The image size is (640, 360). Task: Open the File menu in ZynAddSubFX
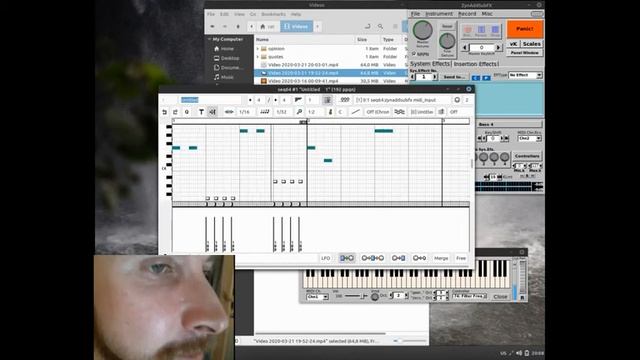(x=415, y=13)
